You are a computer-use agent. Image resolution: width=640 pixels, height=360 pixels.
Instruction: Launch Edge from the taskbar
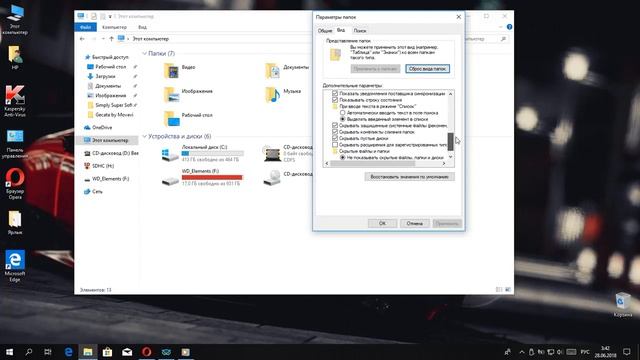[x=68, y=351]
